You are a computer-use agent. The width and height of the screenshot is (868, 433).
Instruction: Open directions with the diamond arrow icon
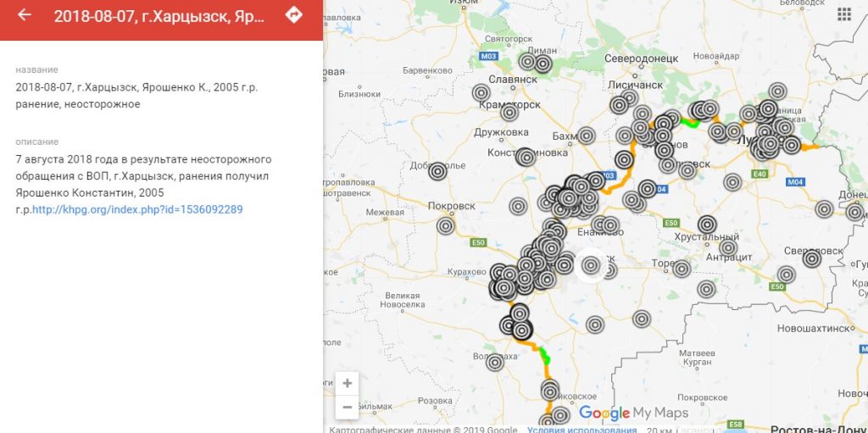pos(293,15)
